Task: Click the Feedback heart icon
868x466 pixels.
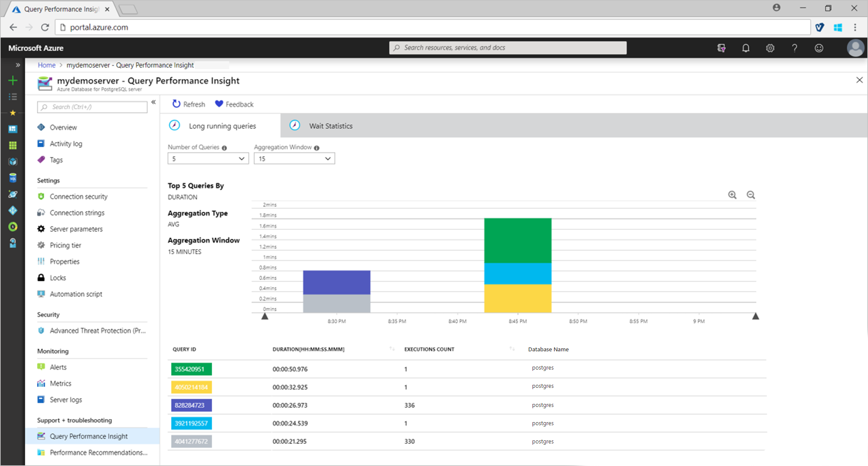Action: [x=219, y=104]
